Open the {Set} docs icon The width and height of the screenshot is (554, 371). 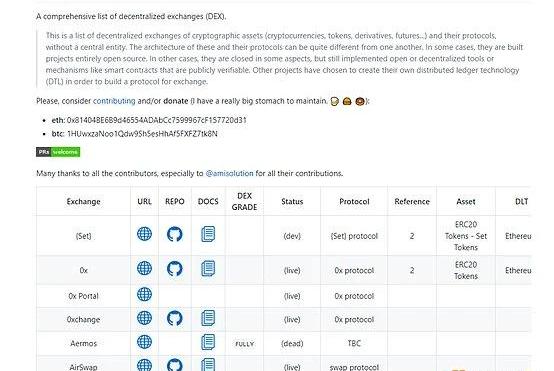[208, 234]
